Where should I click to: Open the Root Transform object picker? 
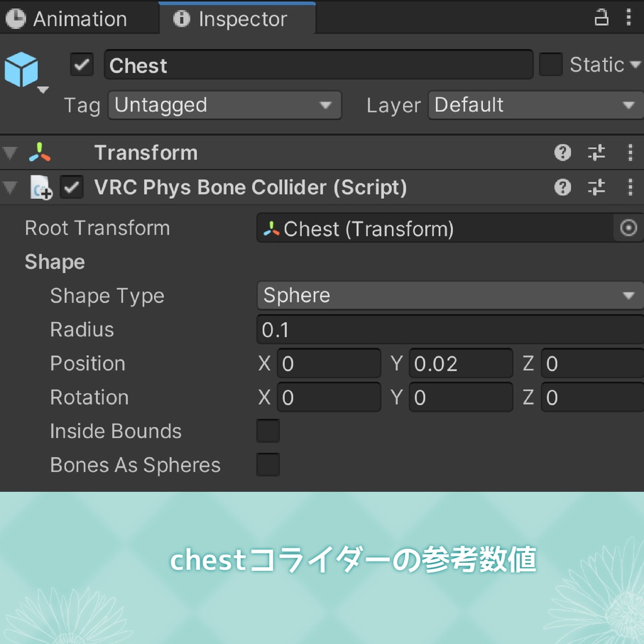tap(628, 228)
